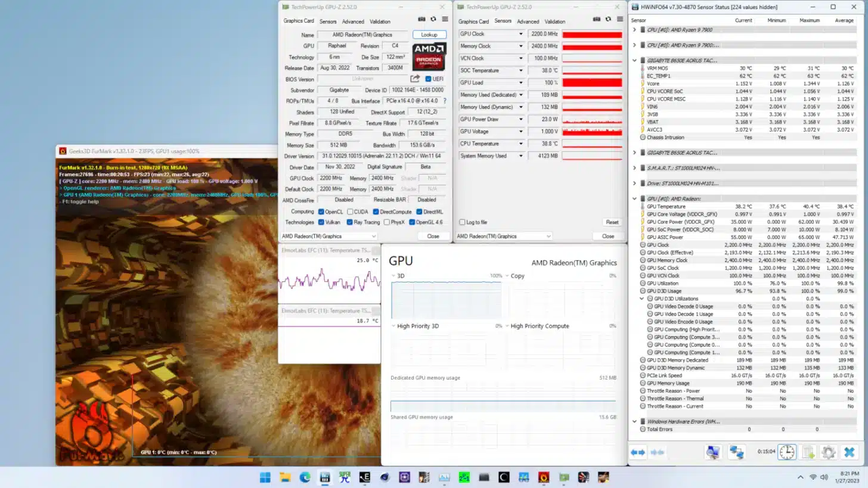Click the HWiNFO network computers icon
The height and width of the screenshot is (488, 868).
click(736, 453)
